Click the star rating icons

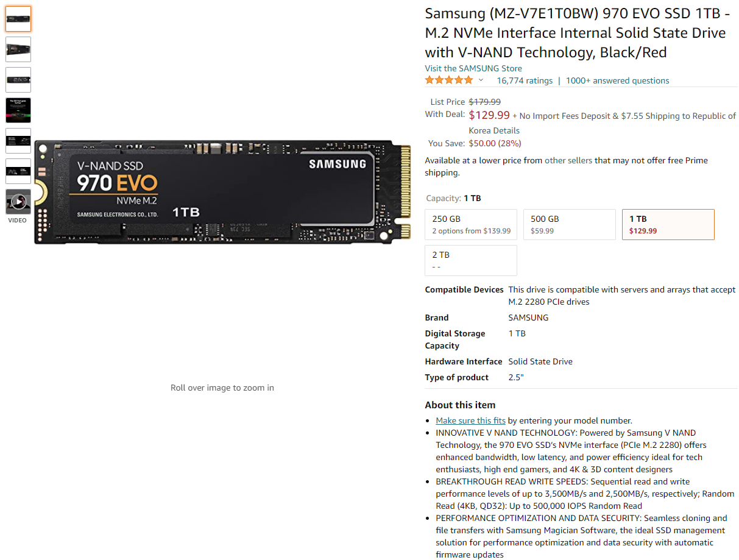click(x=449, y=80)
